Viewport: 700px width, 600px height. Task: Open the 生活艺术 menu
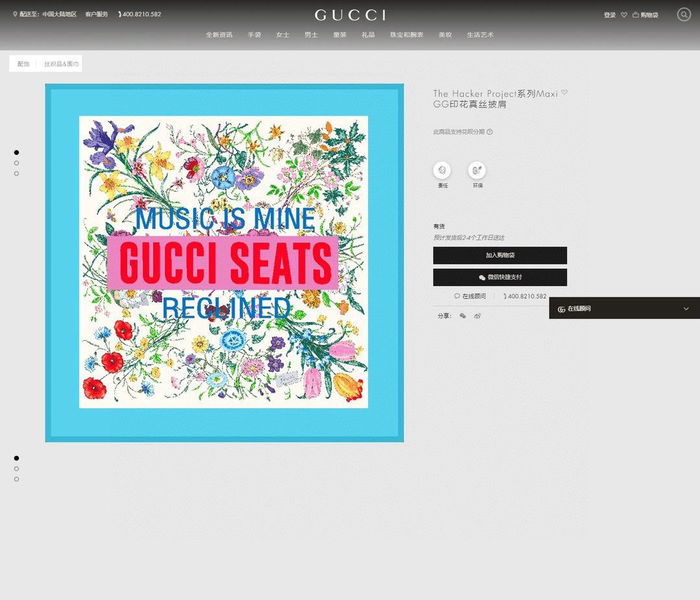480,34
